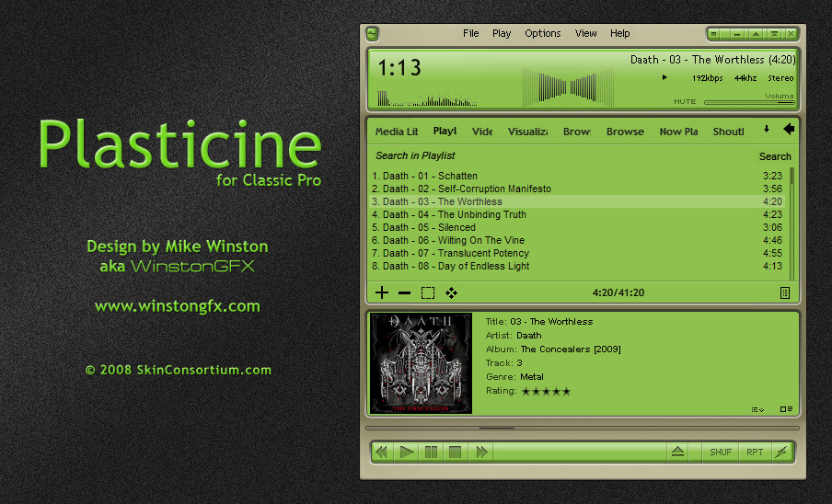
Task: Select '1. Daath - 01 - Schatten'
Action: [577, 176]
